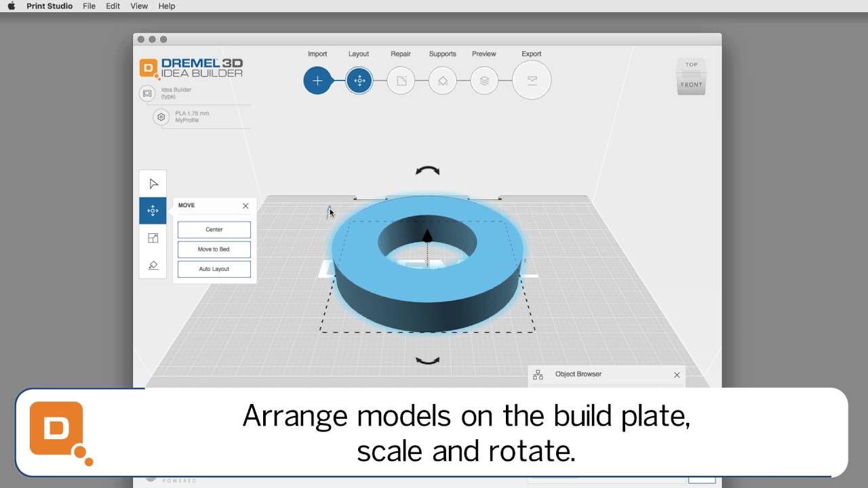Close the Move panel
Screen dimensions: 868x488
point(245,205)
